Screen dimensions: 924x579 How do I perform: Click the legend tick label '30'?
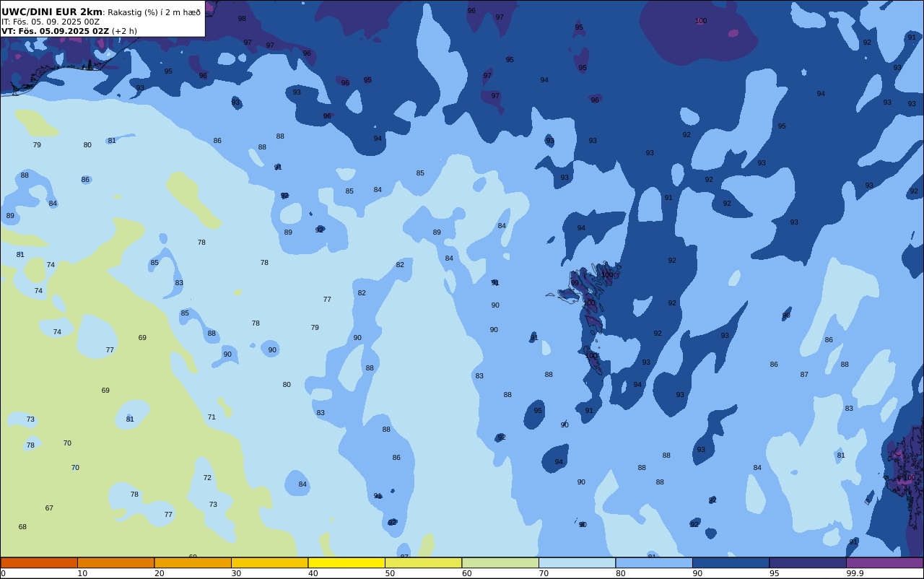[236, 573]
